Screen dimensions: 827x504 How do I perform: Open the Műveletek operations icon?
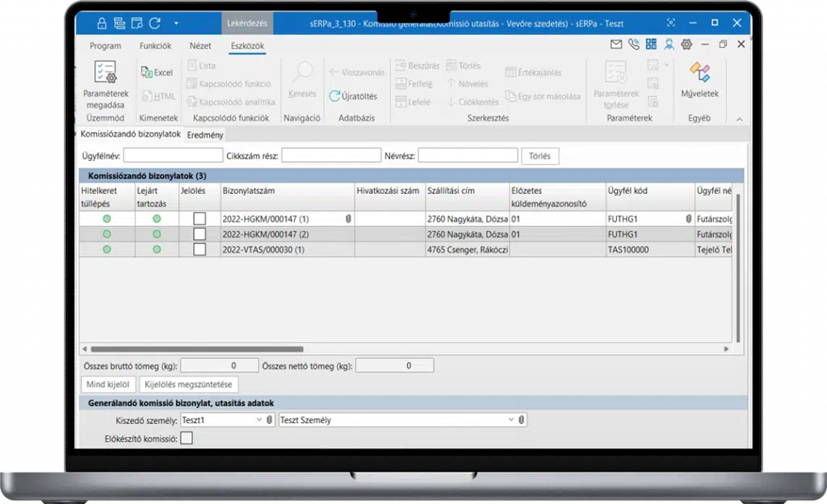[699, 73]
